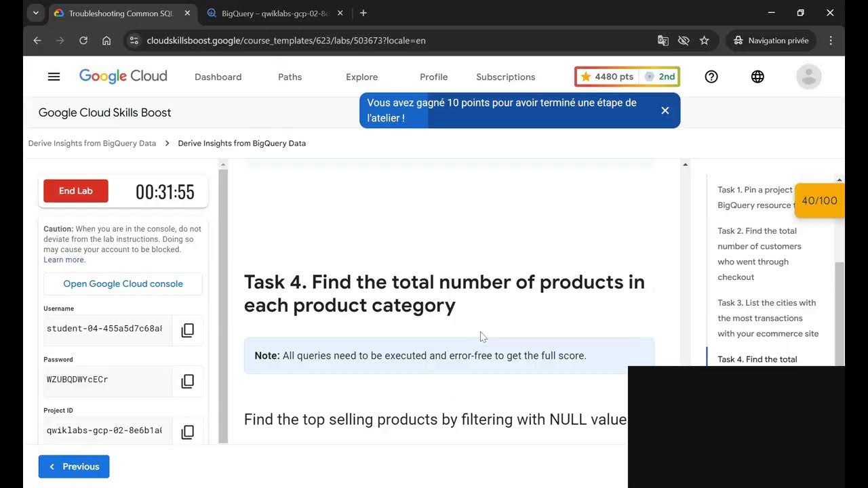
Task: Jump to Task 3 List the cities
Action: pyautogui.click(x=768, y=318)
